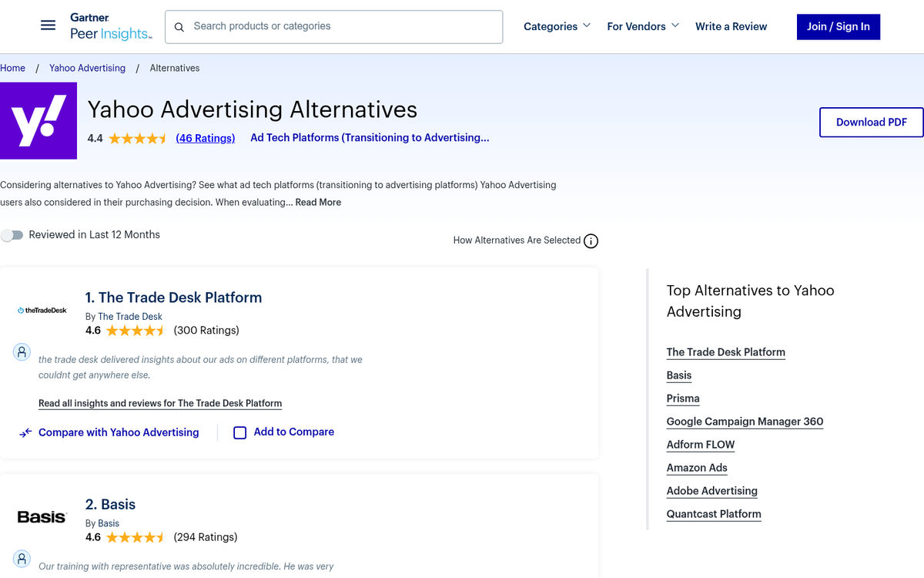Click the reviewer avatar on the Basis card

pyautogui.click(x=22, y=559)
